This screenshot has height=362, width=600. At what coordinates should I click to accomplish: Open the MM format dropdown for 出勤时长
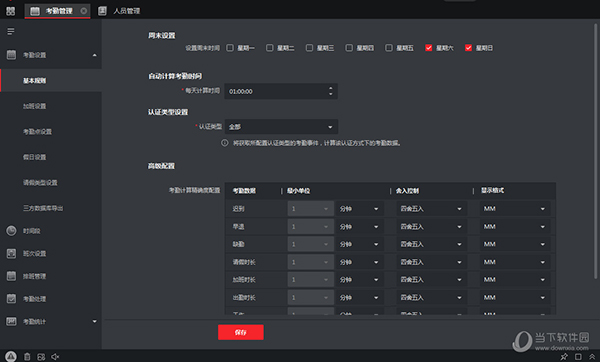click(515, 297)
